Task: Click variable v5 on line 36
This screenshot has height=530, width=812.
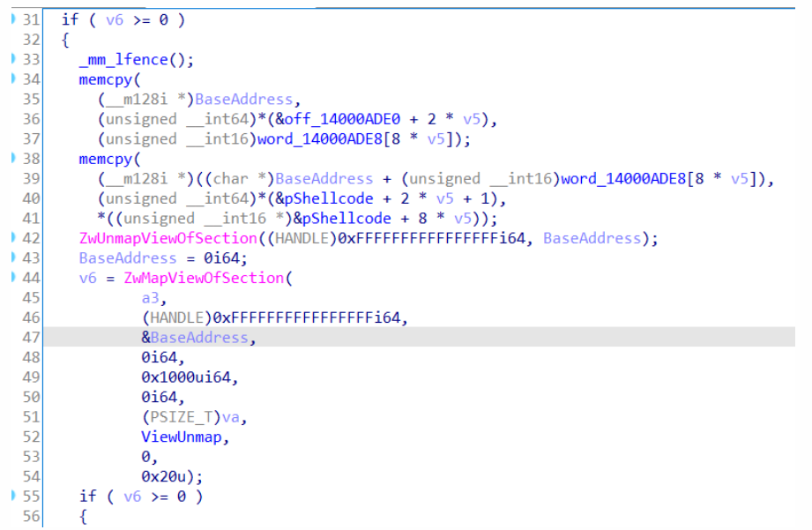Action: tap(472, 119)
